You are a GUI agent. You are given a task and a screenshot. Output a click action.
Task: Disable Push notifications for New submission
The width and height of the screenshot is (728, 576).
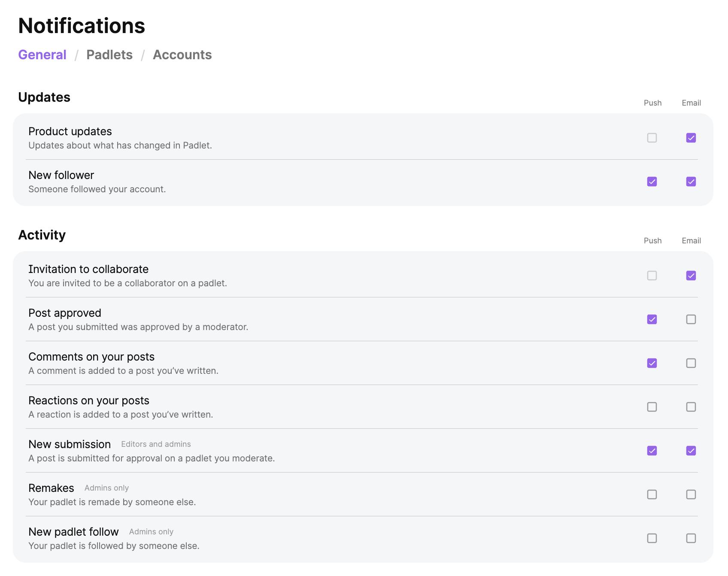click(x=652, y=451)
